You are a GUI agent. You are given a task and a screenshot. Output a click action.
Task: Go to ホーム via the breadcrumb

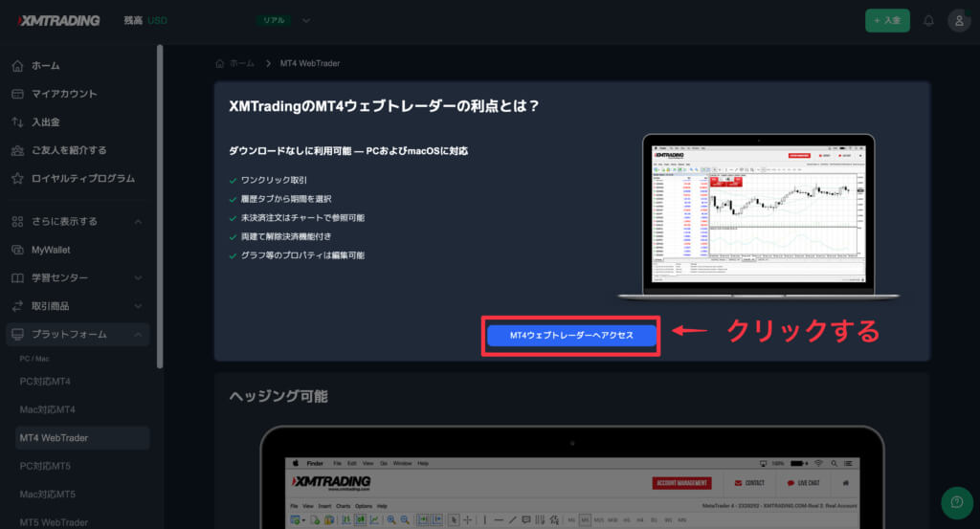pos(242,63)
